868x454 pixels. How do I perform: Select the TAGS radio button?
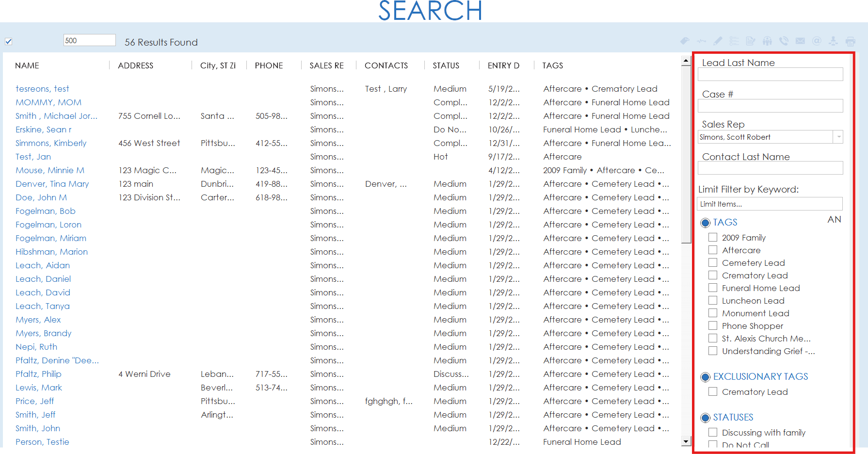[x=706, y=223]
